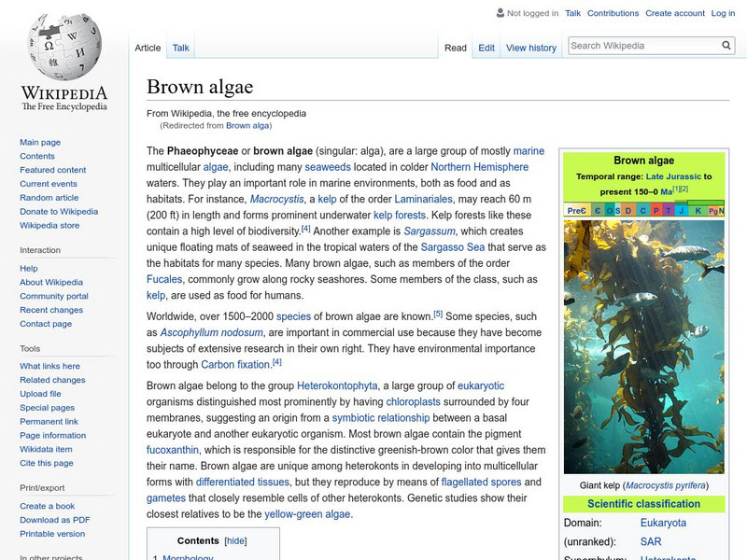
Task: Visit the Wikipedia store
Action: pyautogui.click(x=49, y=225)
